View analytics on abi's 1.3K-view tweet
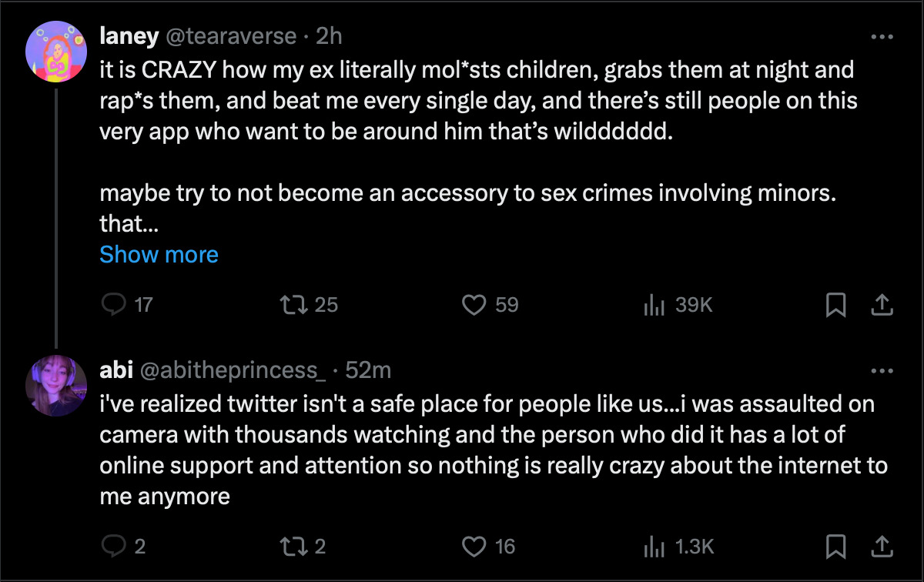924x582 pixels. (653, 547)
